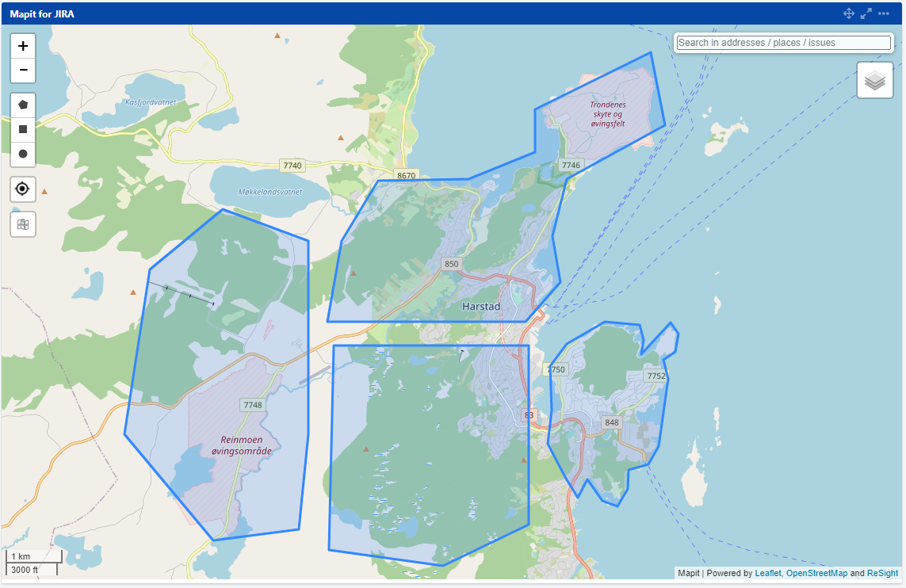Image resolution: width=906 pixels, height=588 pixels.
Task: Click the move gadget arrows icon
Action: point(848,13)
